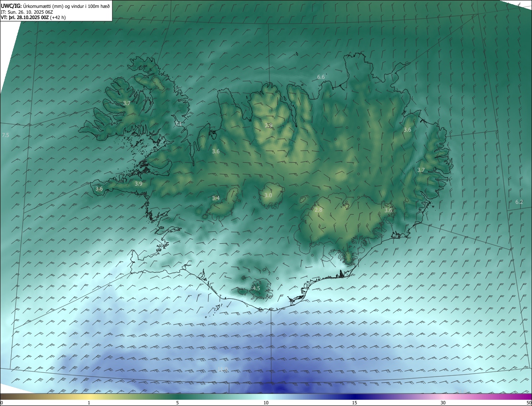Select the 3.4 value label on the map
This screenshot has height=406, width=532.
pyautogui.click(x=216, y=198)
